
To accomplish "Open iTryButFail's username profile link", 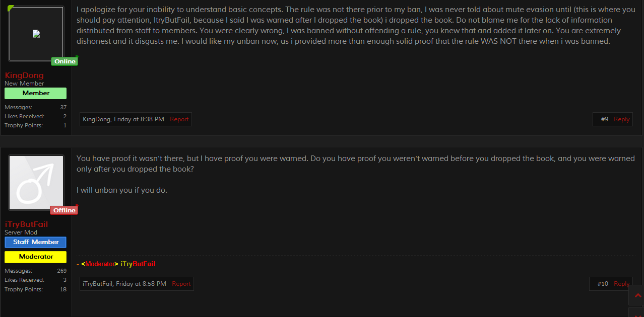I will 26,224.
